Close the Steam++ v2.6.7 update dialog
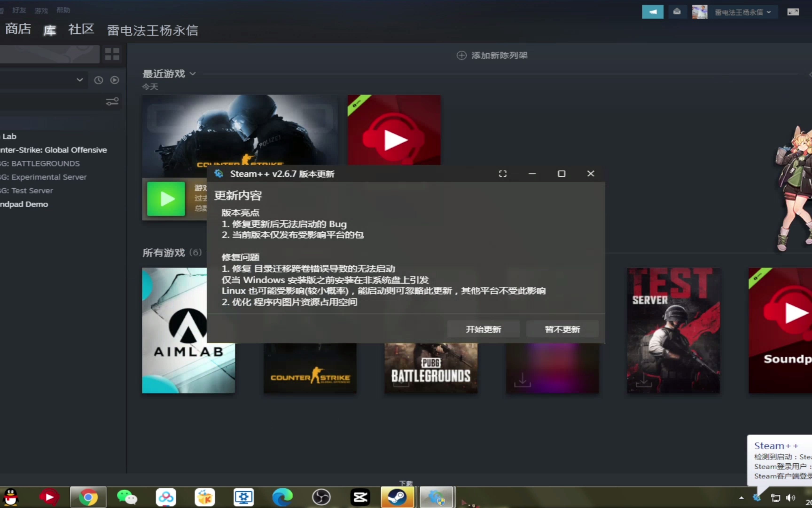Image resolution: width=812 pixels, height=508 pixels. pyautogui.click(x=590, y=174)
